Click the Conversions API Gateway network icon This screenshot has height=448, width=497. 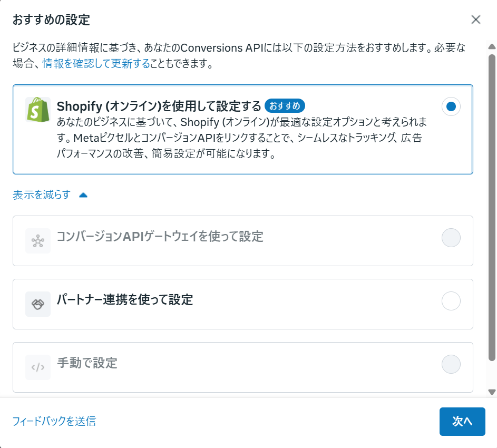pos(38,241)
